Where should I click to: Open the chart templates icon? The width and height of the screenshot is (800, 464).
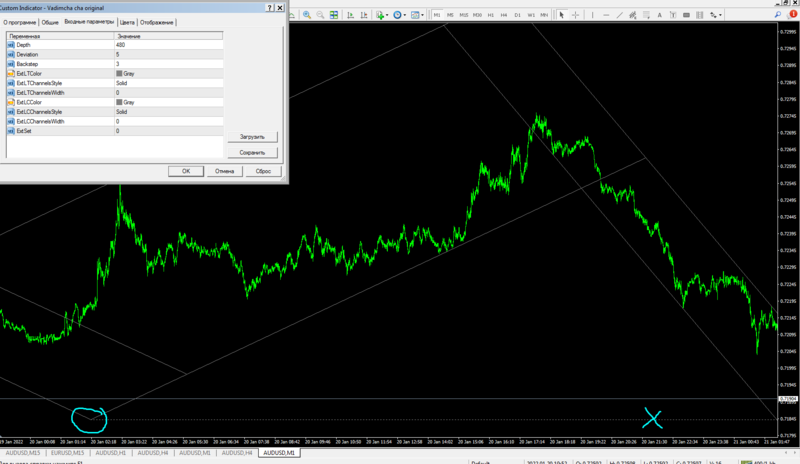pos(416,15)
